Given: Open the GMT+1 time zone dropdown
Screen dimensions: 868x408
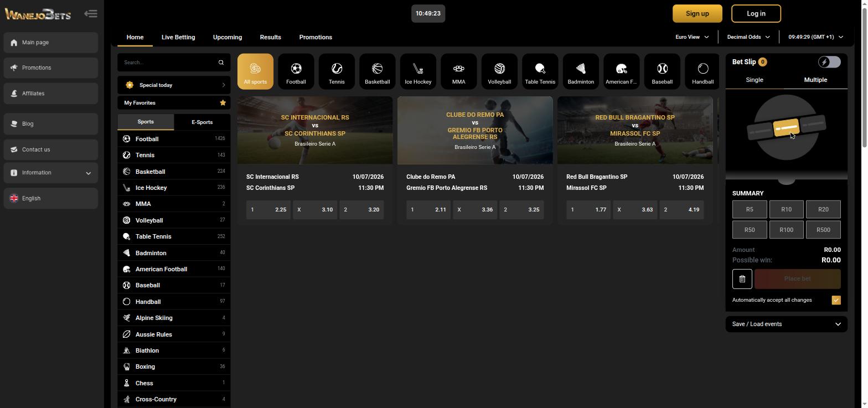Looking at the screenshot, I should point(816,37).
